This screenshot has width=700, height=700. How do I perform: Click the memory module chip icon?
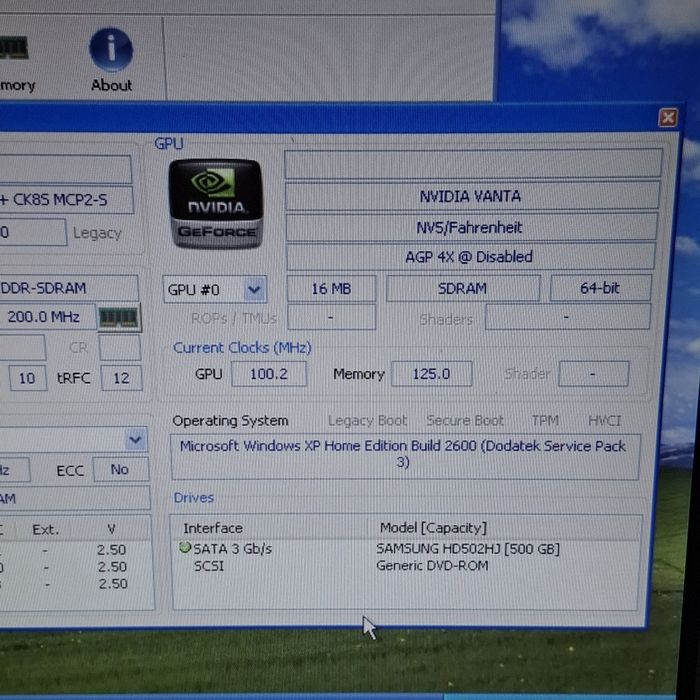coord(119,318)
